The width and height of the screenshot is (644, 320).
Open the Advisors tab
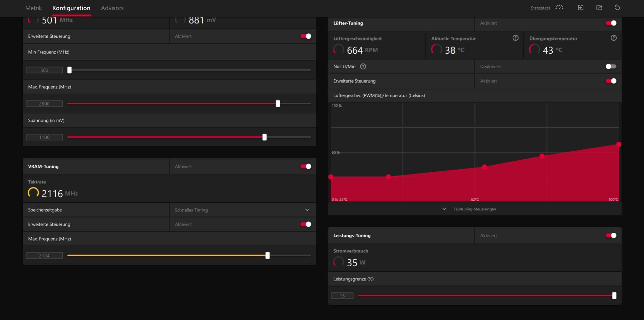click(112, 8)
